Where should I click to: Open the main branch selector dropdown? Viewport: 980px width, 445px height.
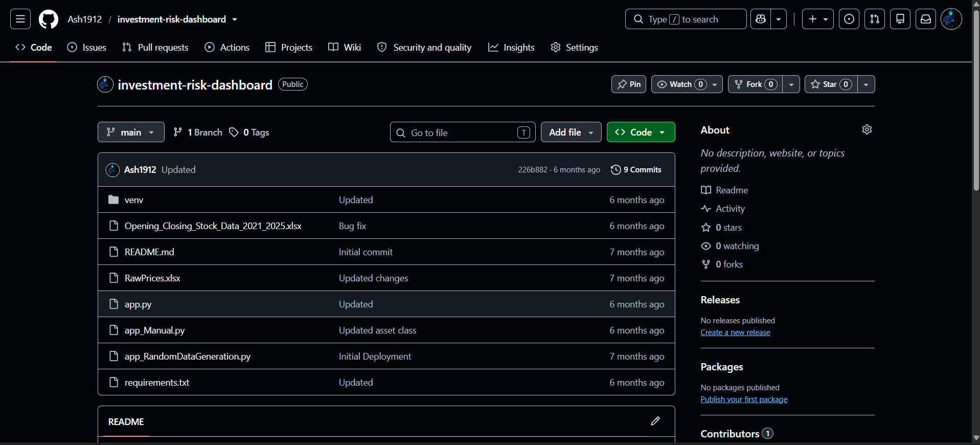131,132
